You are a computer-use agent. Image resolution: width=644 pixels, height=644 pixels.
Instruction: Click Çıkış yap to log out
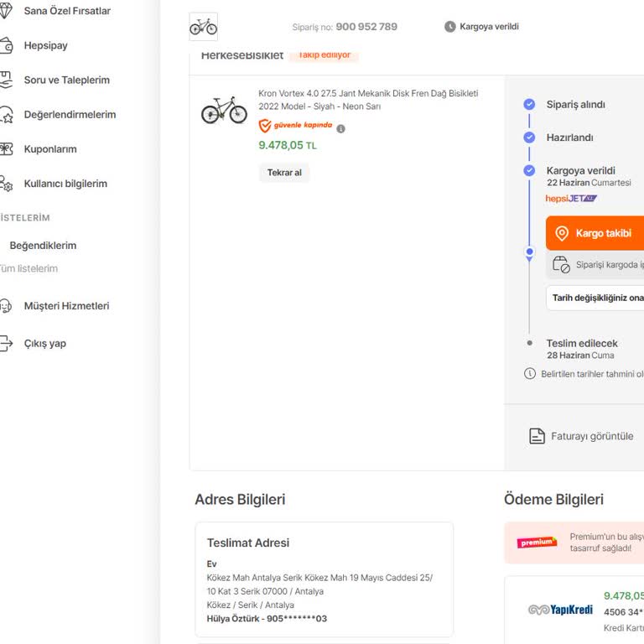click(x=44, y=343)
